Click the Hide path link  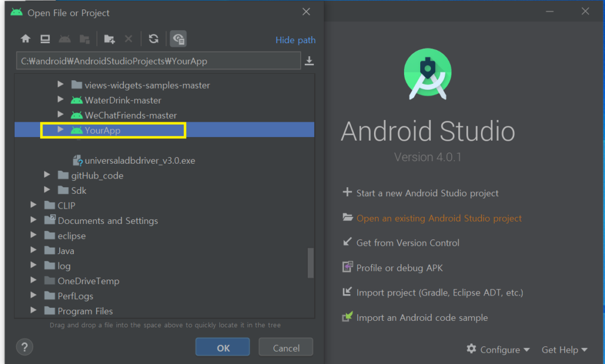[295, 40]
